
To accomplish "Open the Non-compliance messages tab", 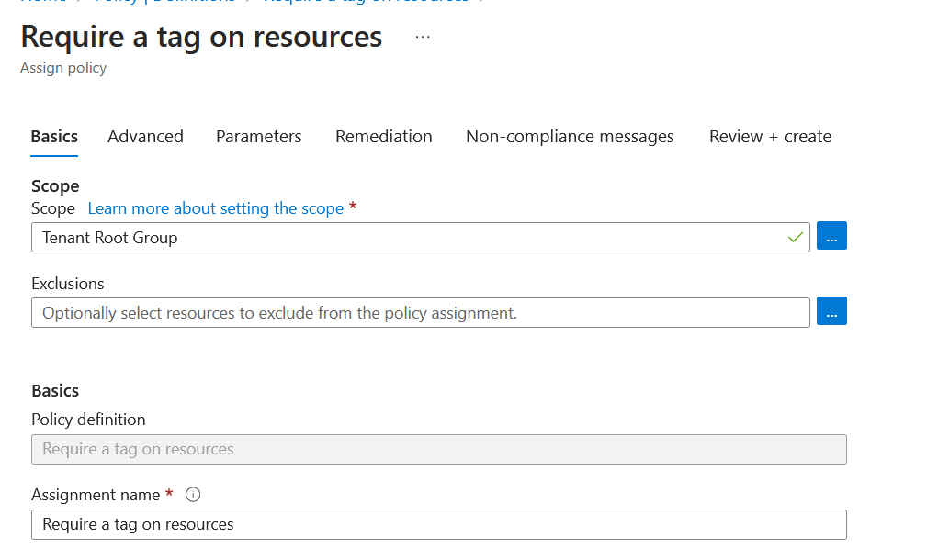I will (x=570, y=136).
